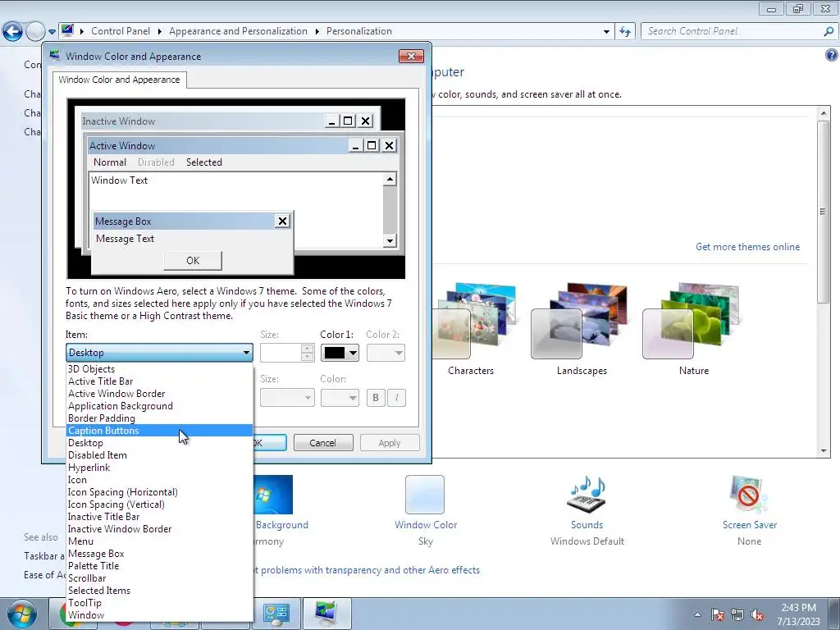Click the font Color swatch dropdown

pyautogui.click(x=340, y=398)
